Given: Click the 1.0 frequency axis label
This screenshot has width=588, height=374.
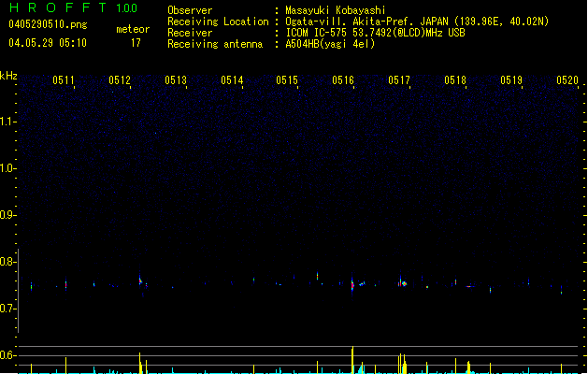Looking at the screenshot, I should point(7,168).
